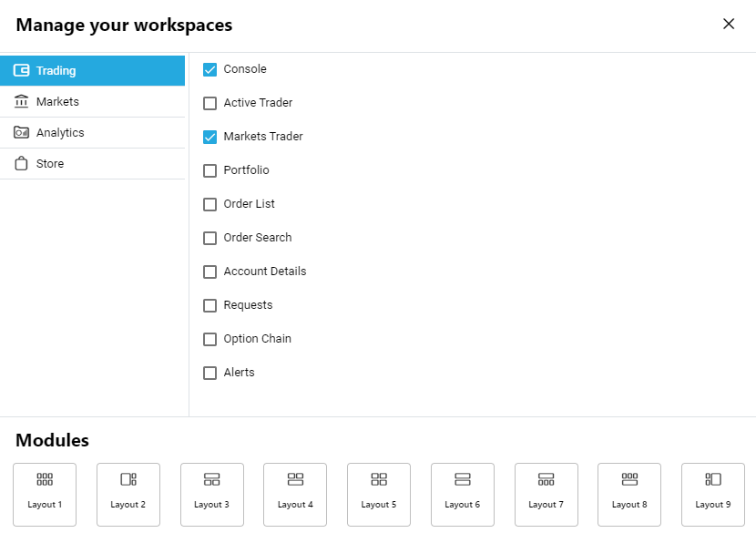
Task: Close the Manage your workspaces dialog
Action: pyautogui.click(x=729, y=25)
